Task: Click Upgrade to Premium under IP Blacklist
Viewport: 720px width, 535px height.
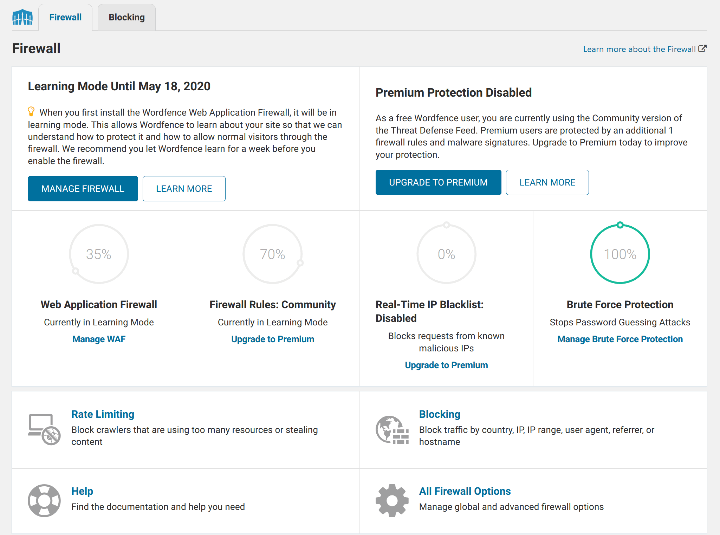Action: pos(446,365)
